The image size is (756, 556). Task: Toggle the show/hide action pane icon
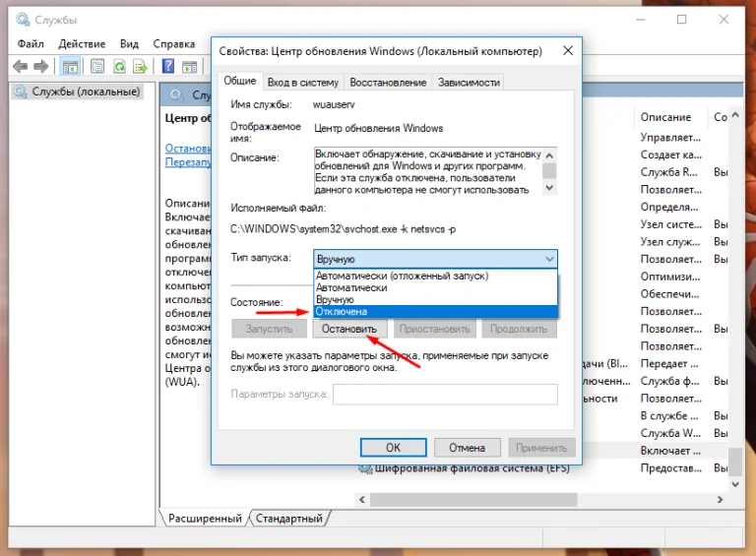[189, 67]
